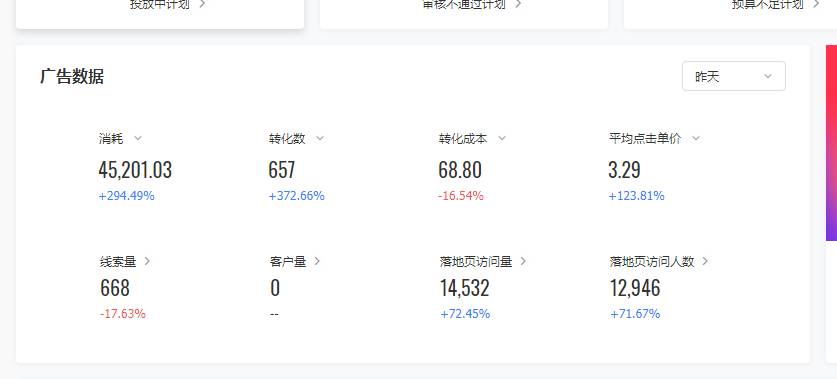Click the 消耗 metric label
Image resolution: width=837 pixels, height=379 pixels.
(111, 139)
